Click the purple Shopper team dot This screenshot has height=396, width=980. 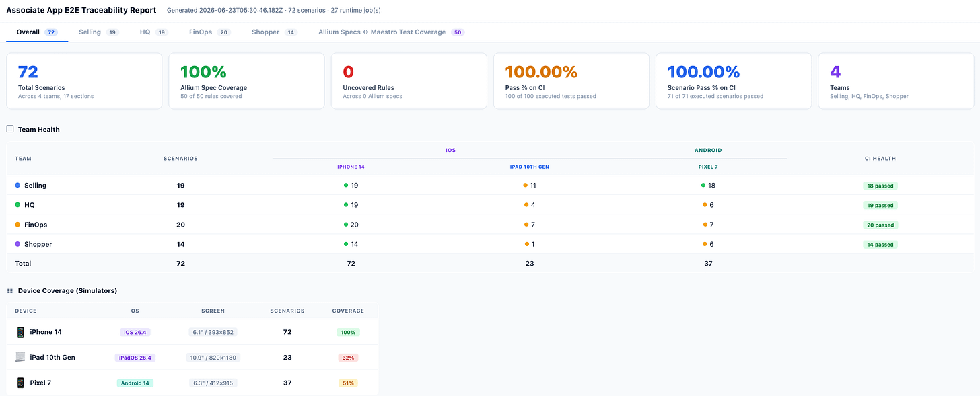pos(17,244)
